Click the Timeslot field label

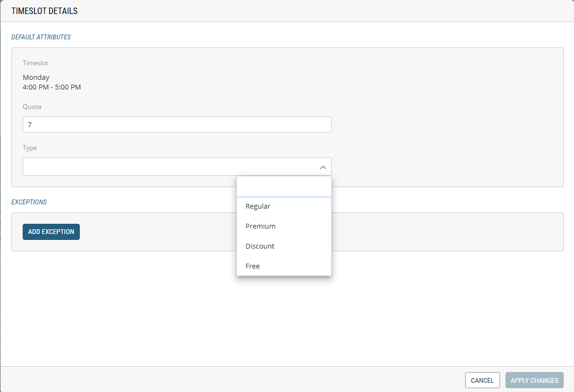(36, 63)
